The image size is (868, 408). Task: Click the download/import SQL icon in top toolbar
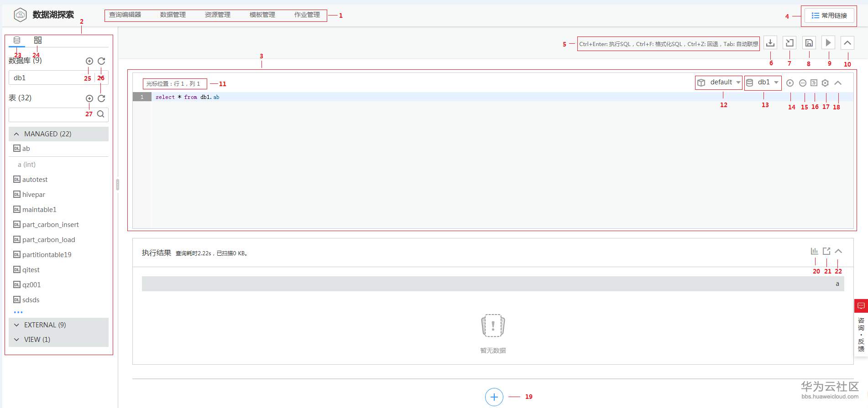770,43
